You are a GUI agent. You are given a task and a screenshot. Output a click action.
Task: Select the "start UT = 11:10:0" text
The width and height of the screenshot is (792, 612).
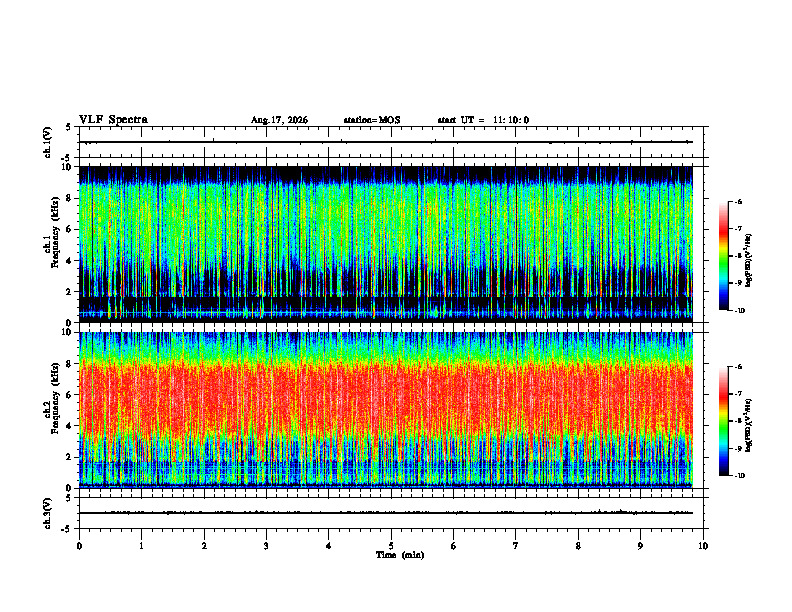point(483,120)
